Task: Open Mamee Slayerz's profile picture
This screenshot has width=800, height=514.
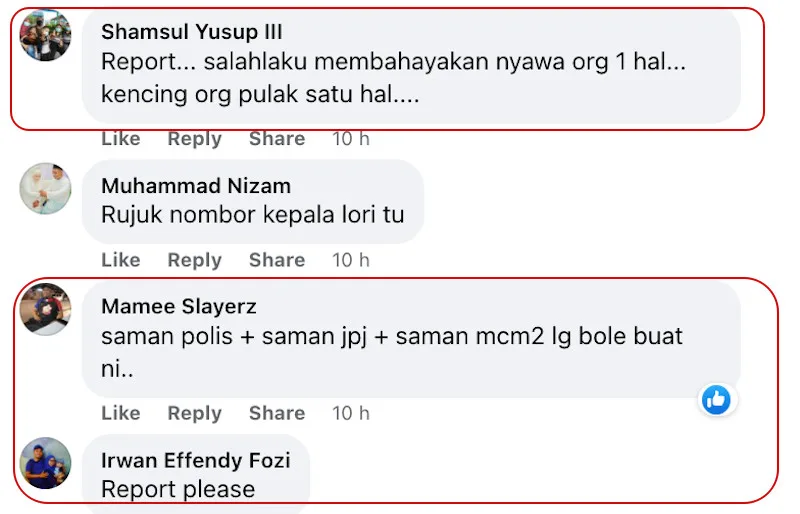Action: click(x=46, y=310)
